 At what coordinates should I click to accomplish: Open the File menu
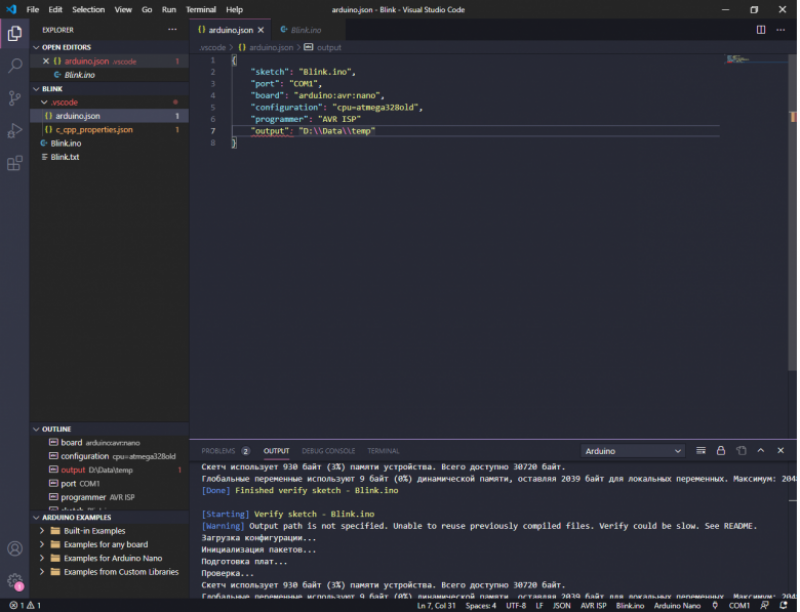click(x=33, y=9)
